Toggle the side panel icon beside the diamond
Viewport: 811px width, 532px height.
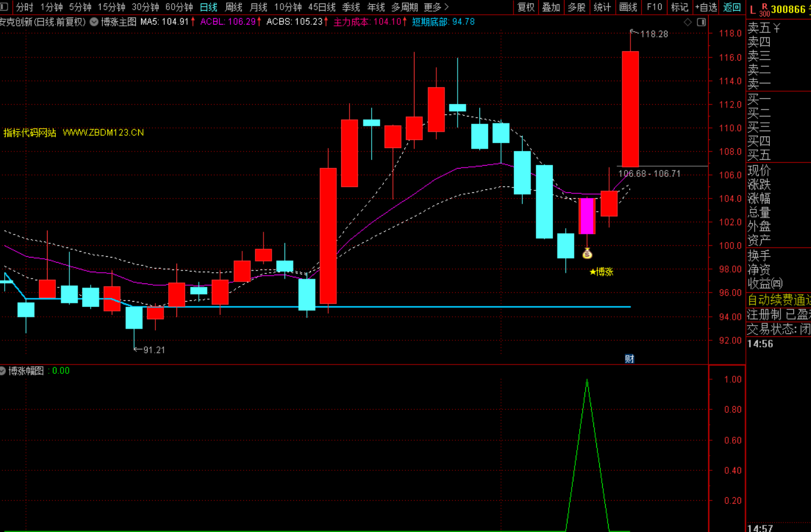tap(701, 22)
